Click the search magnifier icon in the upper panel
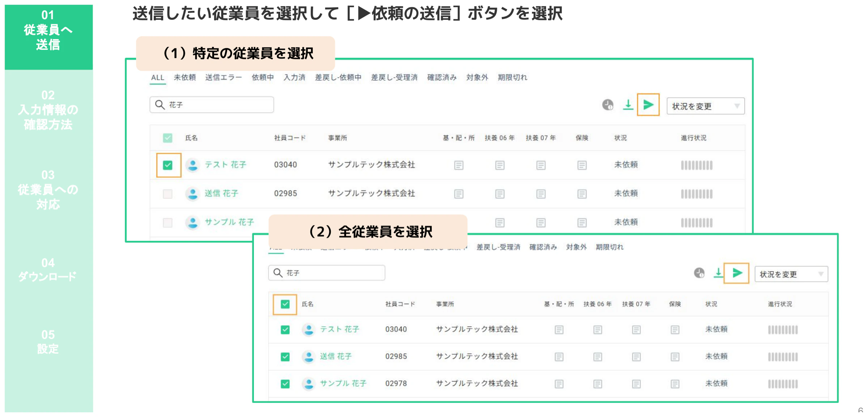Viewport: 868px width, 417px height. click(160, 105)
